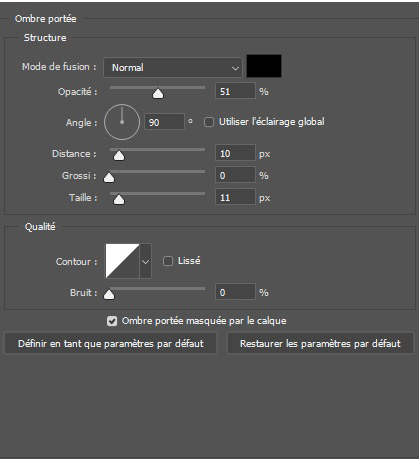
Task: Click Restaurer les paramètres par défaut
Action: click(x=320, y=343)
